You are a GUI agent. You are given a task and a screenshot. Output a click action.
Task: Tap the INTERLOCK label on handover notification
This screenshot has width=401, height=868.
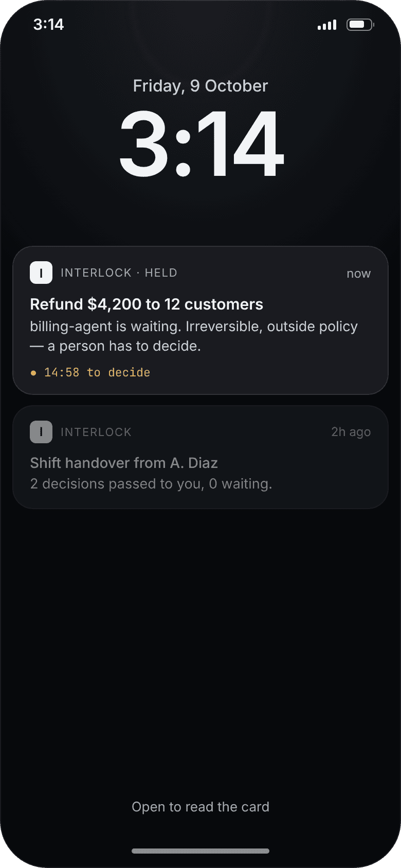click(96, 432)
